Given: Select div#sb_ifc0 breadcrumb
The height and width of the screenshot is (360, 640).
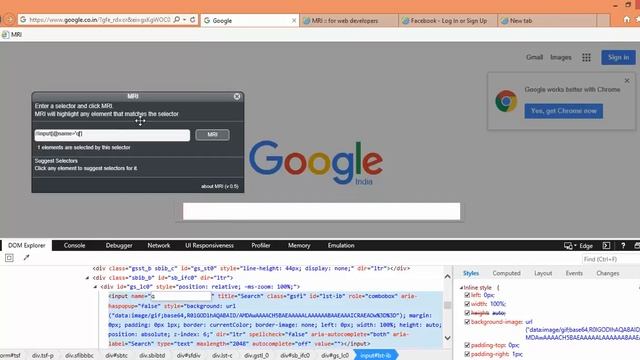Looking at the screenshot, I should click(295, 356).
